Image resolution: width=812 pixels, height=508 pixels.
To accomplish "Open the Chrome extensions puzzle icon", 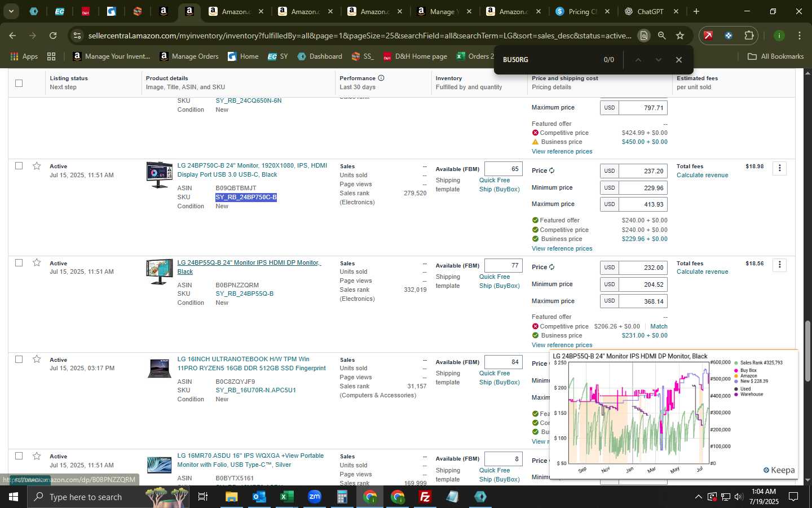I will (x=749, y=36).
